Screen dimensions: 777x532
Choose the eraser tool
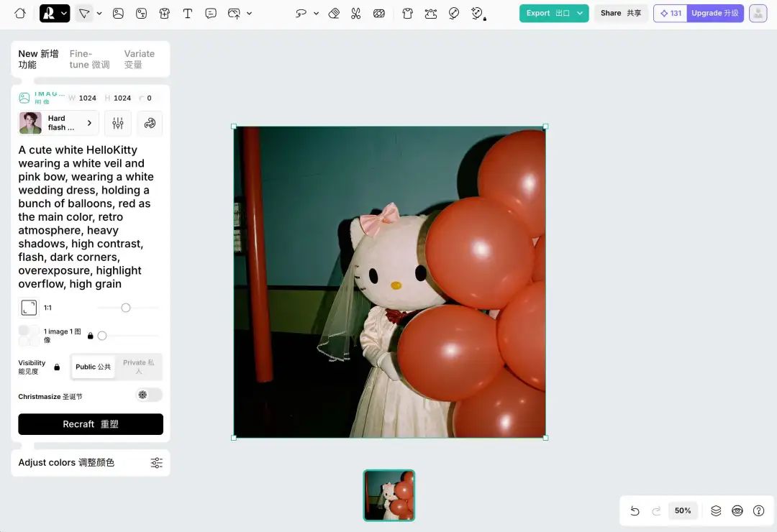click(x=334, y=14)
